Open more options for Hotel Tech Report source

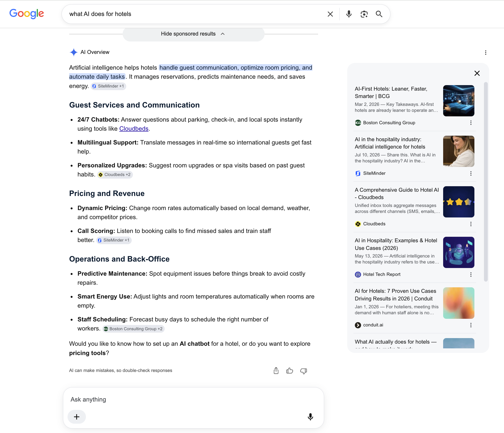471,274
